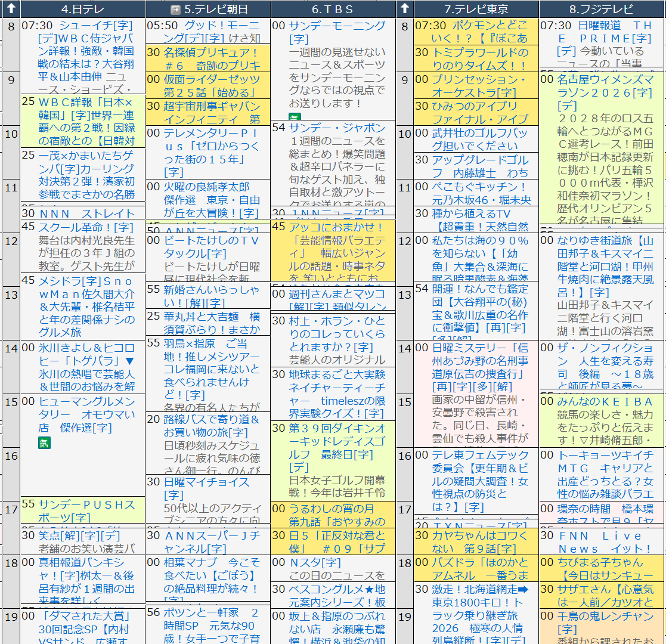This screenshot has width=666, height=644.
Task: Open the 7.テレビ東京 channel header
Action: 476,9
